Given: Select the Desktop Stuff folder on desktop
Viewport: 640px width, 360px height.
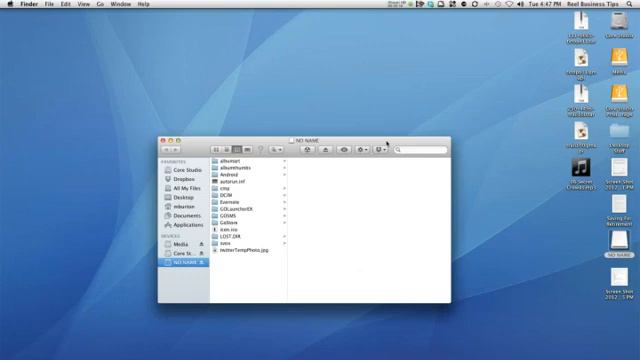Looking at the screenshot, I should [x=619, y=138].
